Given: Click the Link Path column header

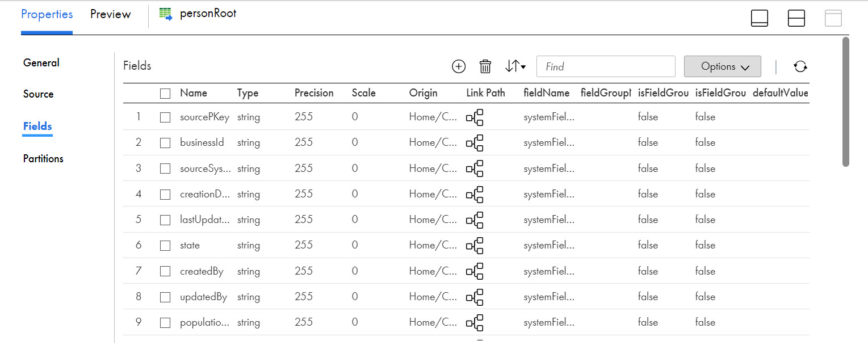Looking at the screenshot, I should point(485,93).
